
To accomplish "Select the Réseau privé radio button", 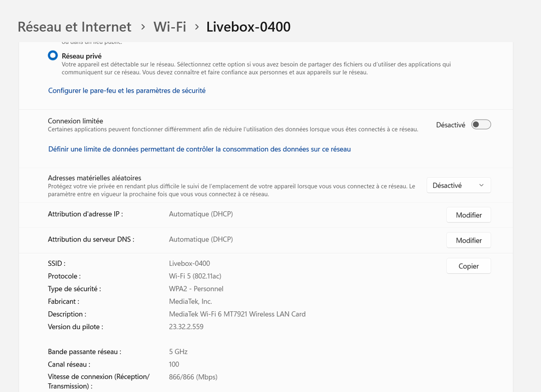I will pyautogui.click(x=53, y=55).
